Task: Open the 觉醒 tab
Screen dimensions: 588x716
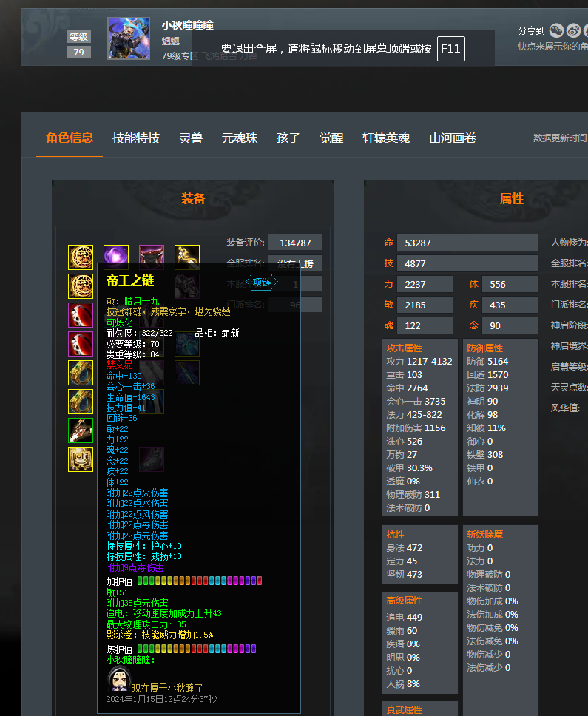Action: coord(331,138)
